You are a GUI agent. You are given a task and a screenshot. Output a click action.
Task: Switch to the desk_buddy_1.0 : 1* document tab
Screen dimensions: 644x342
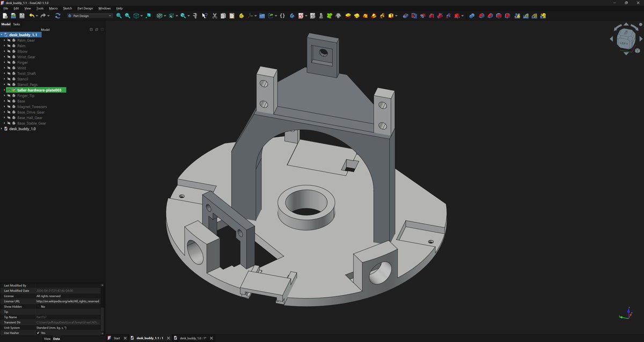193,338
